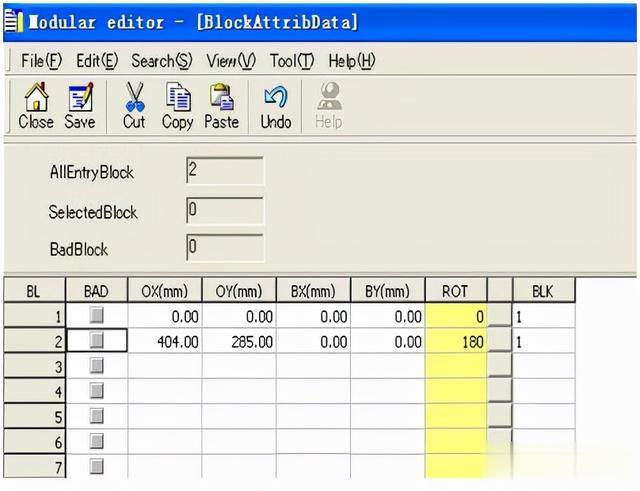
Task: Toggle BAD checkbox in row 6
Action: click(97, 441)
